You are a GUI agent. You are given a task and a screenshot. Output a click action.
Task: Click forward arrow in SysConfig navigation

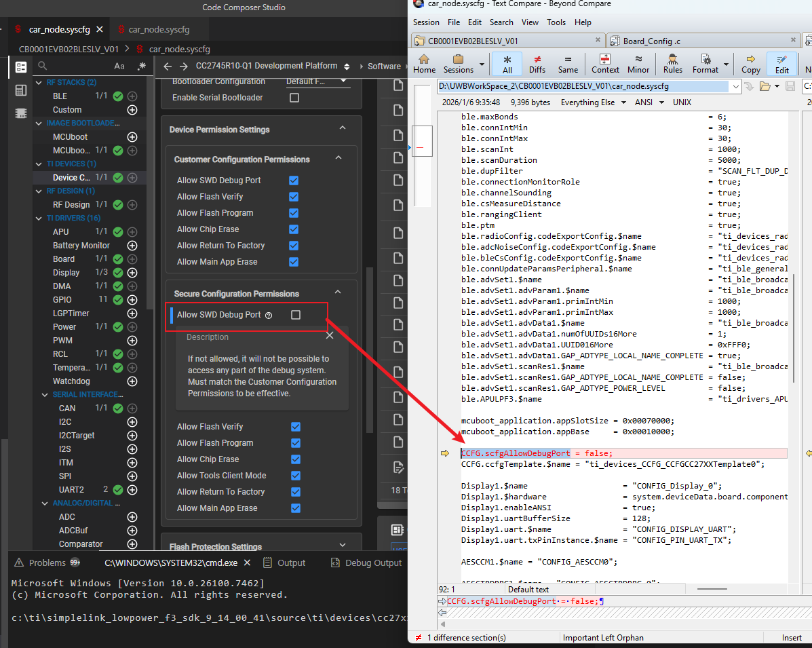184,66
